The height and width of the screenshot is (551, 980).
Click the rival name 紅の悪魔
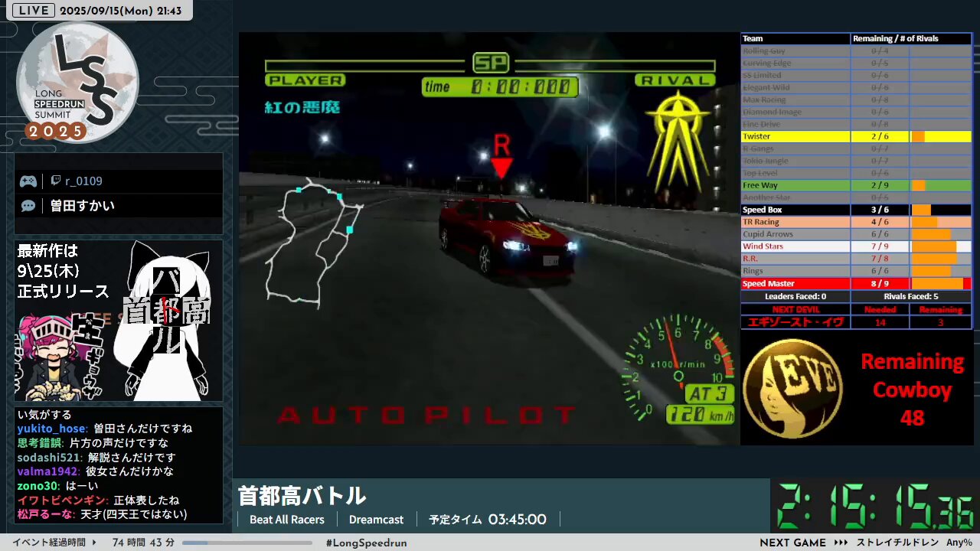[x=303, y=107]
